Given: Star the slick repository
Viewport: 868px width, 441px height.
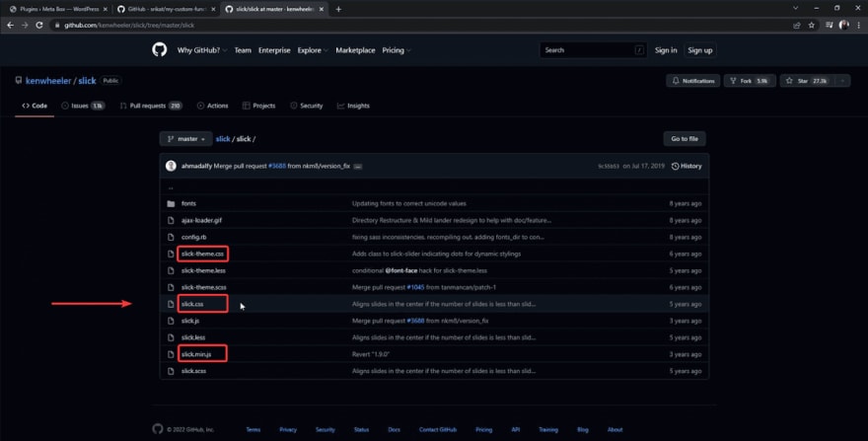Looking at the screenshot, I should point(808,81).
